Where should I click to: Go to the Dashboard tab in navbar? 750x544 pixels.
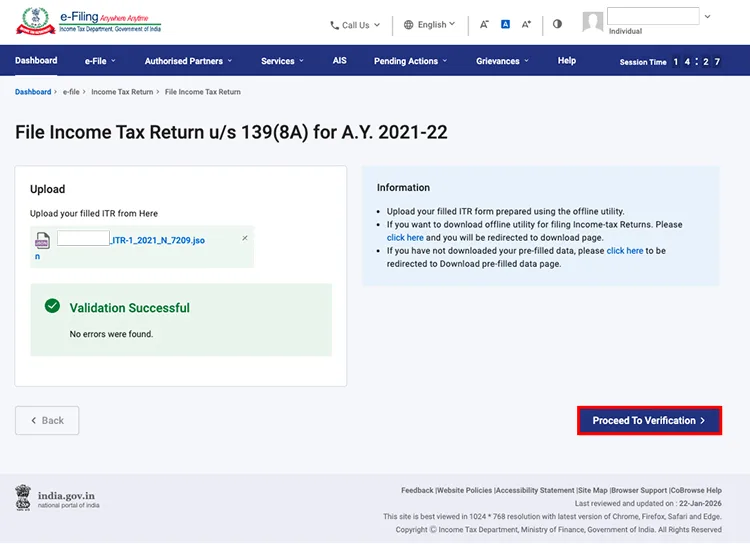(36, 60)
